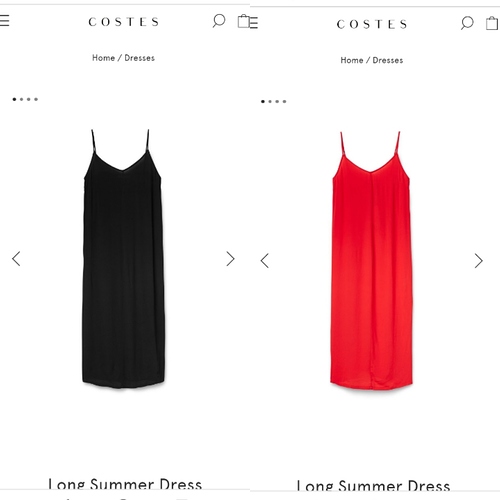Show next image of the black dress
The height and width of the screenshot is (500, 500).
point(230,259)
